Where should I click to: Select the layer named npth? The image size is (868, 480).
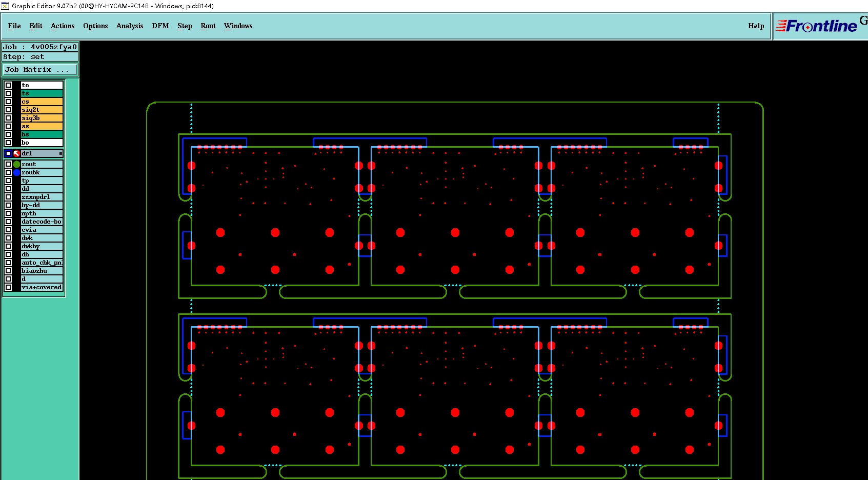point(42,213)
